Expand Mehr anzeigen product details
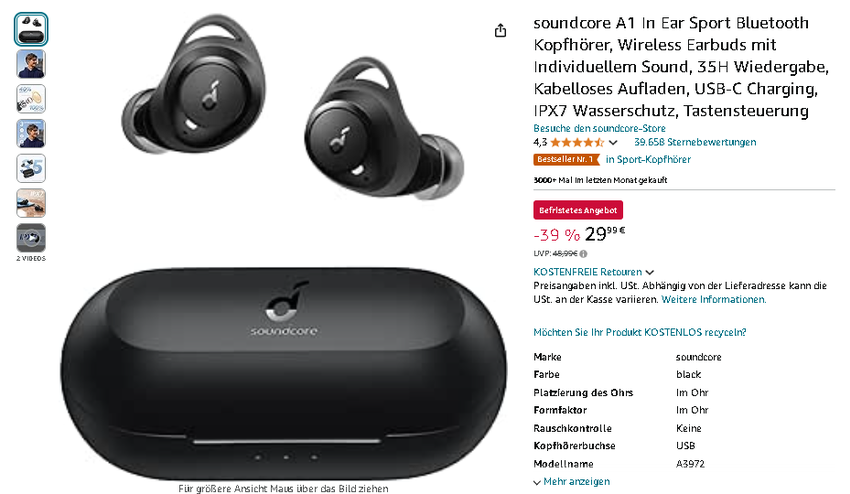This screenshot has width=850, height=494. pos(571,482)
